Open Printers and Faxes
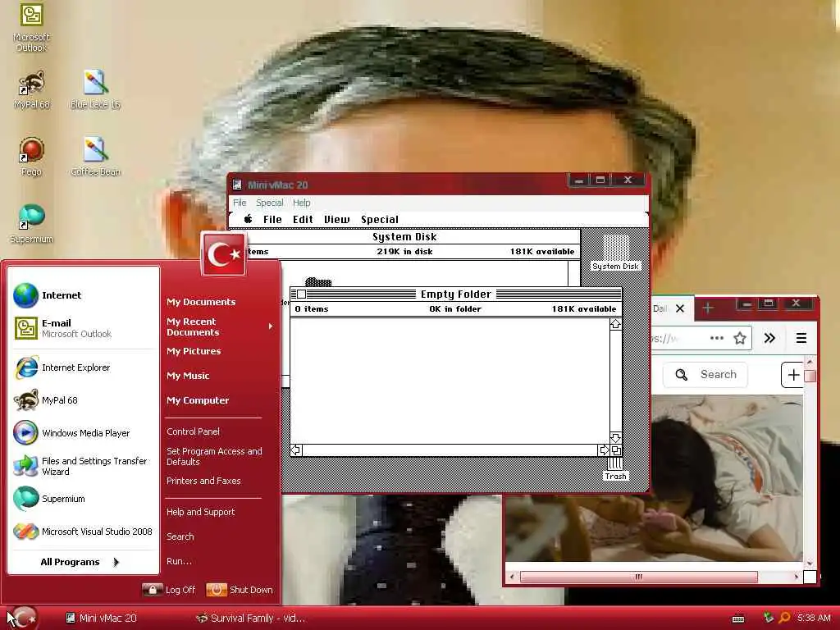 point(203,481)
